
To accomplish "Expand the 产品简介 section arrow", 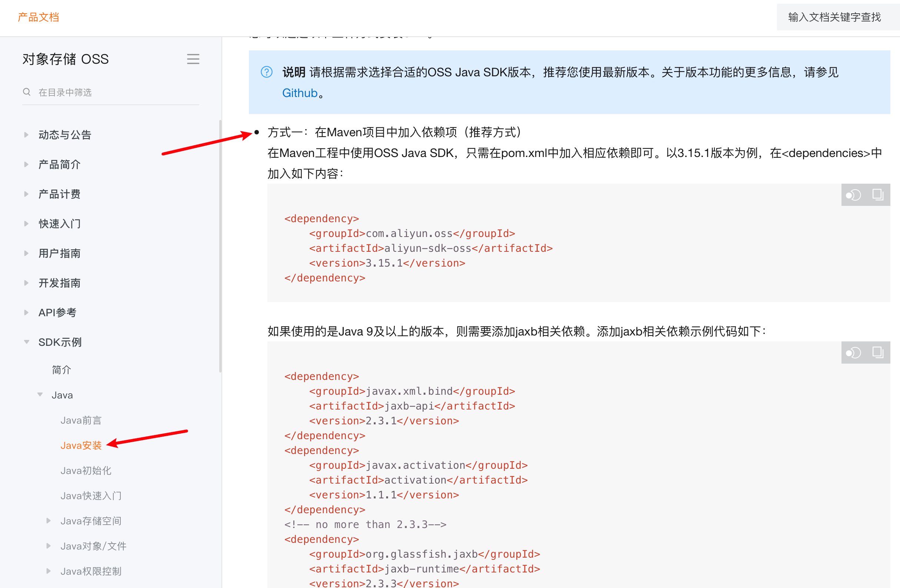I will (x=26, y=164).
